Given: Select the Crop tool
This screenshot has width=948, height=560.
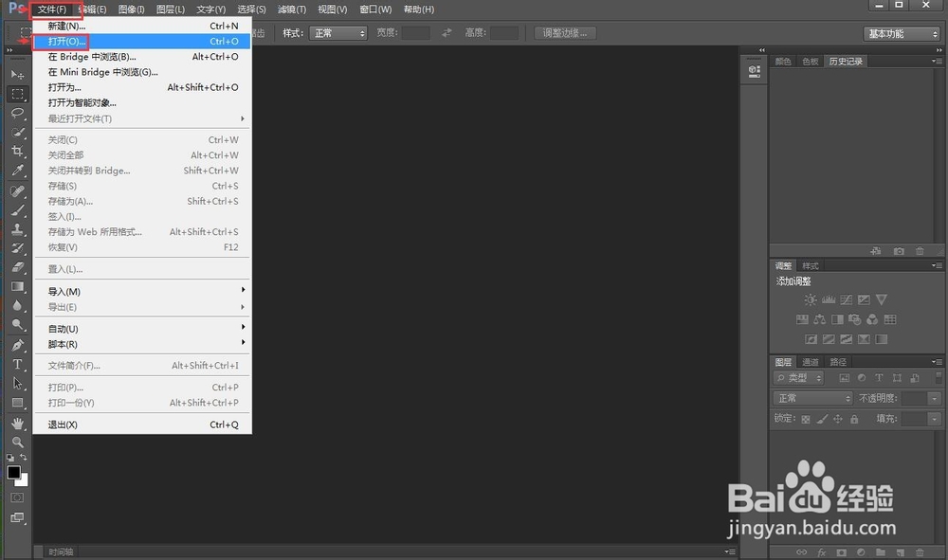Looking at the screenshot, I should [17, 151].
